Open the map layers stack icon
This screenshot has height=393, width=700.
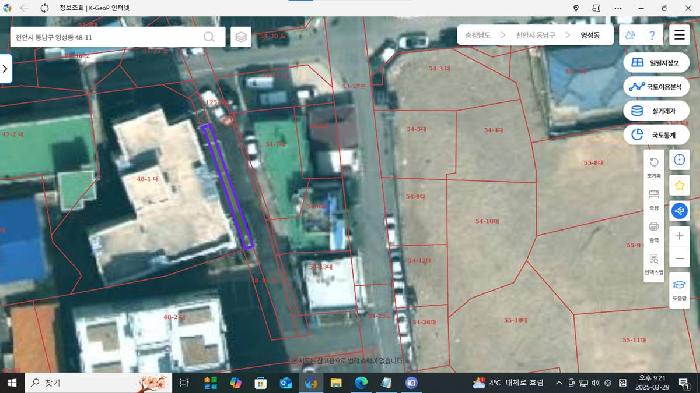coord(241,37)
